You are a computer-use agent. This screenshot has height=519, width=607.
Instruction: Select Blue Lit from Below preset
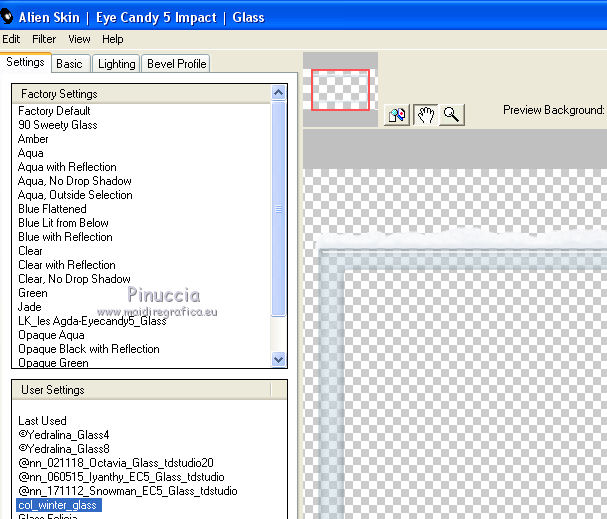[63, 223]
